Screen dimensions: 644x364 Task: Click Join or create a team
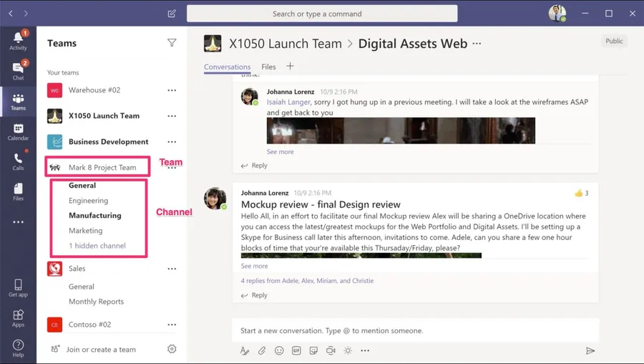[101, 350]
